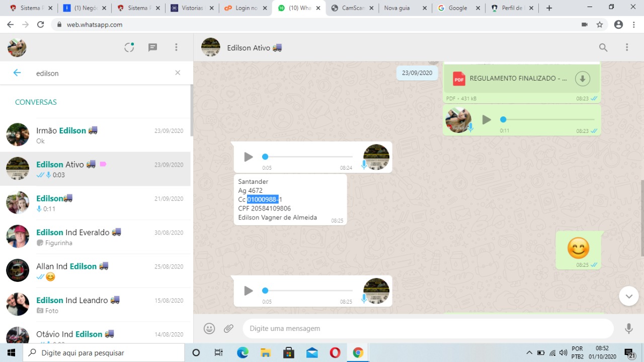Play the received 08:24 voice message
The width and height of the screenshot is (644, 362).
(248, 157)
